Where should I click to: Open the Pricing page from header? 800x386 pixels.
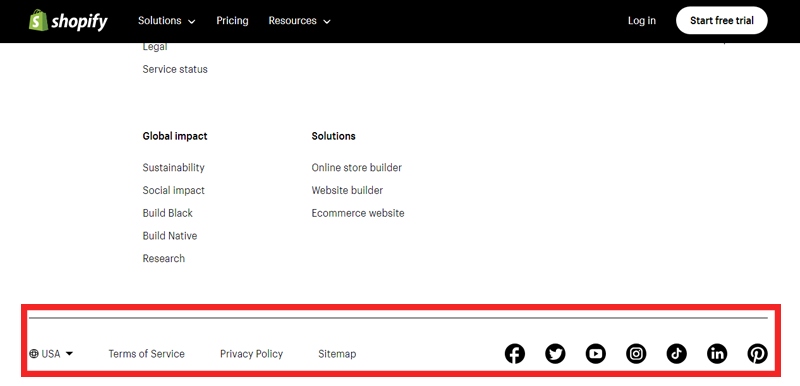tap(232, 21)
